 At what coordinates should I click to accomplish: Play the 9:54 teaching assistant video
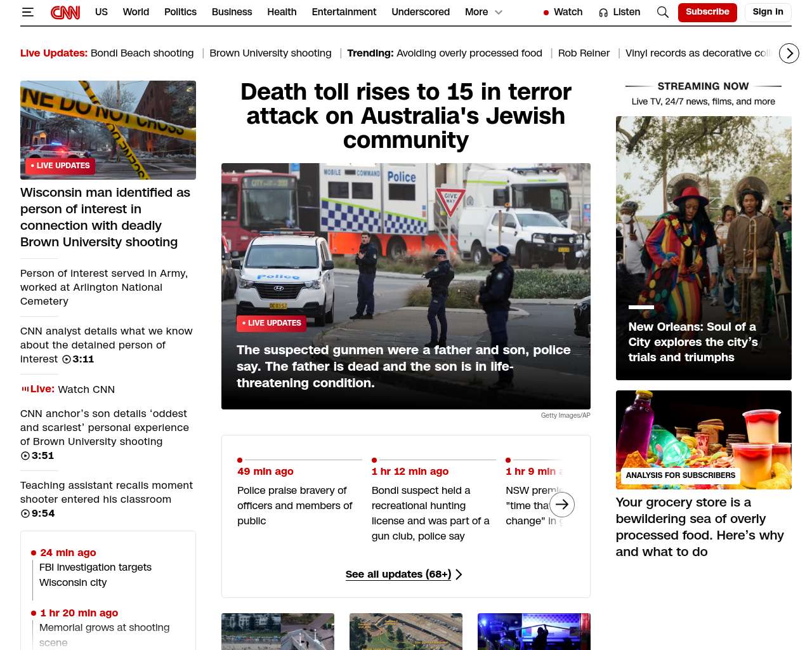(25, 514)
